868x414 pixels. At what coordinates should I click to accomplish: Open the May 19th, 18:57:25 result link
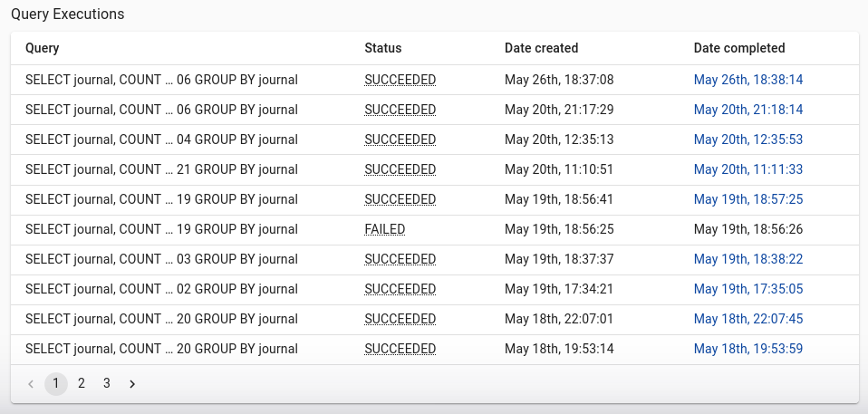747,199
